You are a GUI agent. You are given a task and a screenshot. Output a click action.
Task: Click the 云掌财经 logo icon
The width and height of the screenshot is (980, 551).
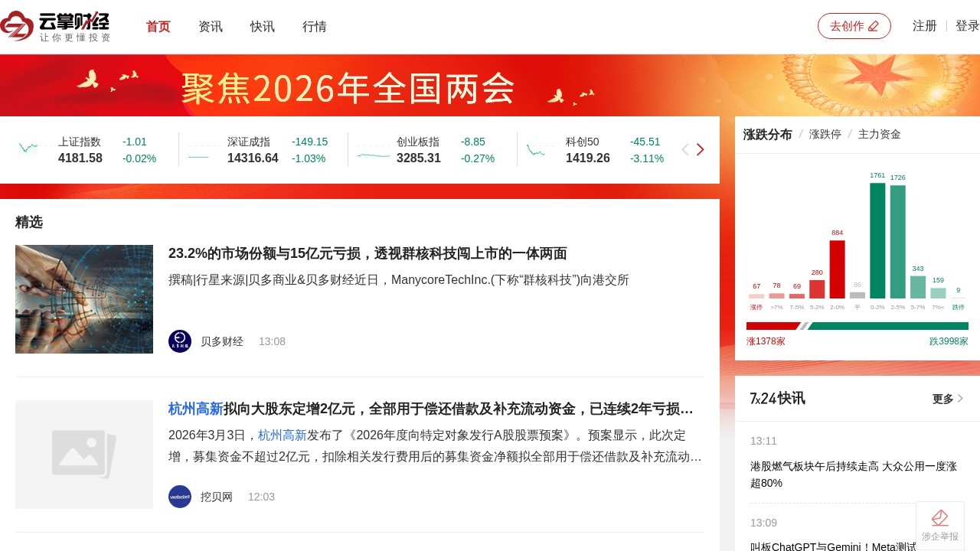[x=15, y=25]
